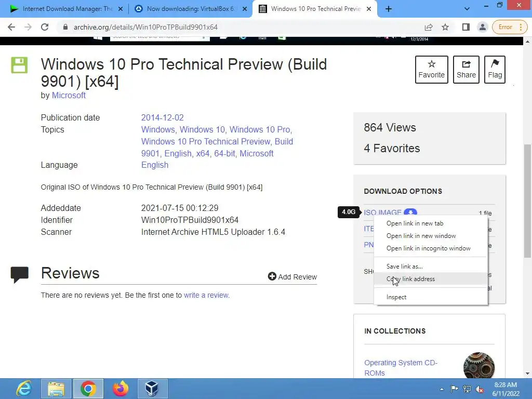Click the Windows topic link
The image size is (532, 399).
[158, 129]
